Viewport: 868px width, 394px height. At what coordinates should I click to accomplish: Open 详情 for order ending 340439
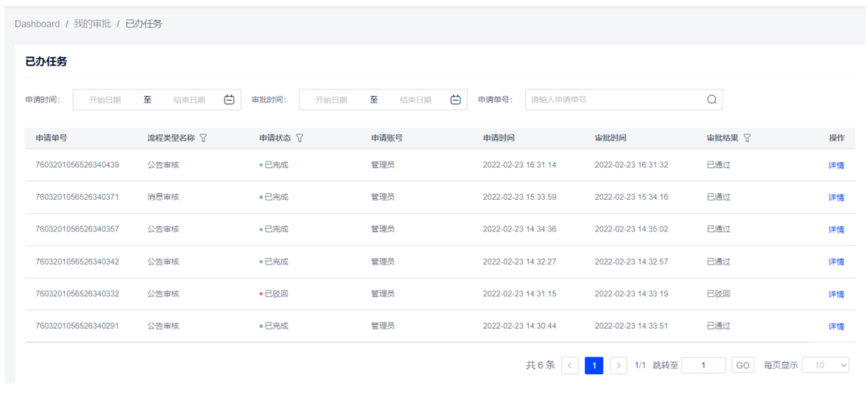tap(836, 165)
